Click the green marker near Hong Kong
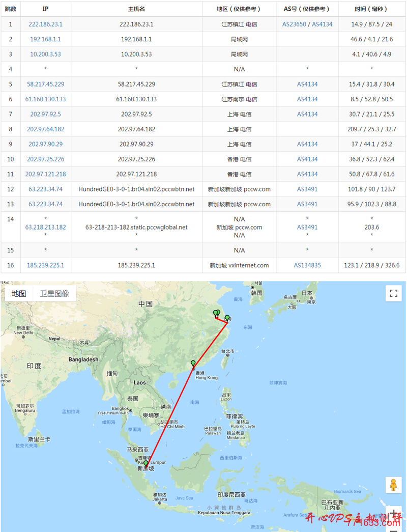The height and width of the screenshot is (532, 407). 193,362
